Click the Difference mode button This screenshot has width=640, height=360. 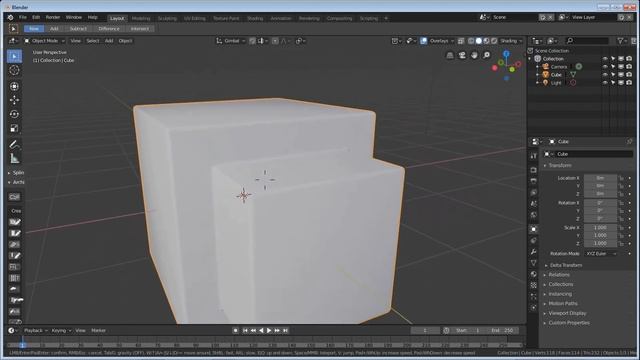[x=109, y=29]
